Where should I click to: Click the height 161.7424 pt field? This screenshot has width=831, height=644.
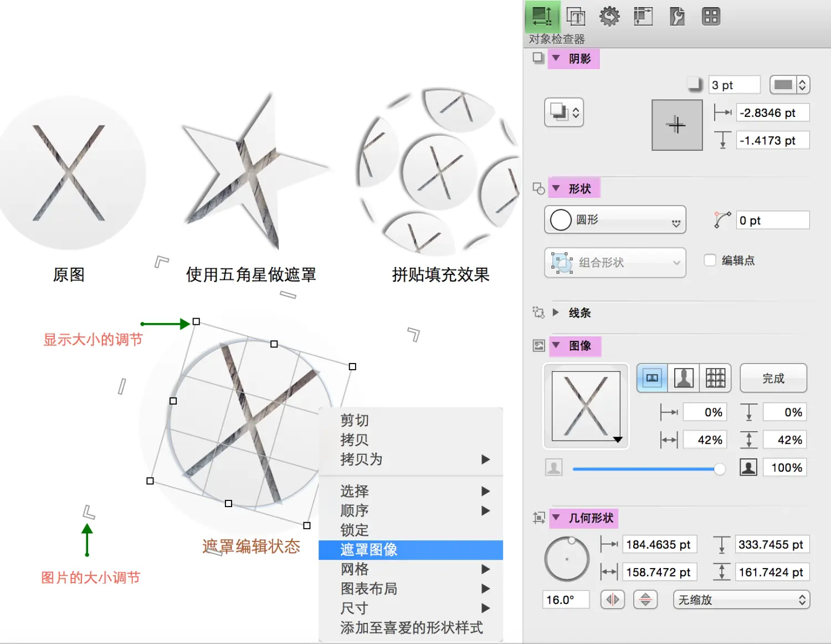click(772, 572)
